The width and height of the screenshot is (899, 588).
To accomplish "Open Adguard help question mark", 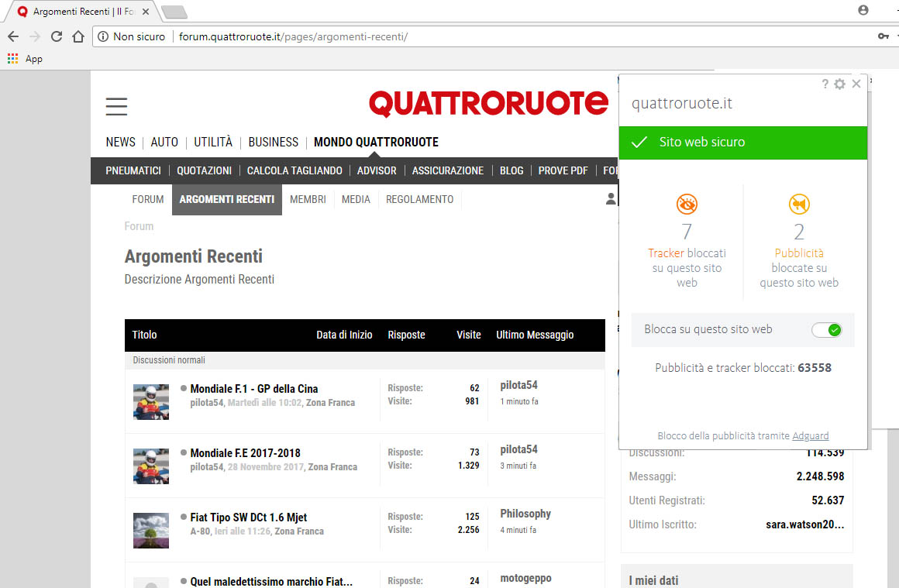I will (x=825, y=84).
